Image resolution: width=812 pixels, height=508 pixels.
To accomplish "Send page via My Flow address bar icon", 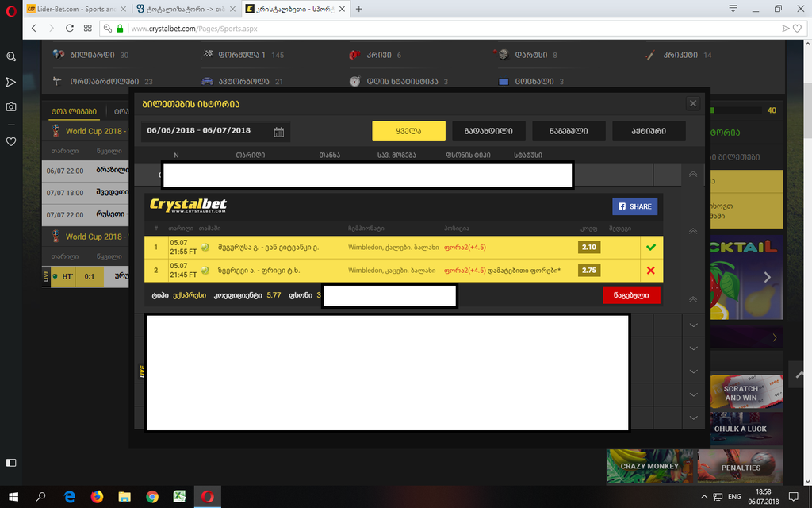I will pyautogui.click(x=786, y=29).
